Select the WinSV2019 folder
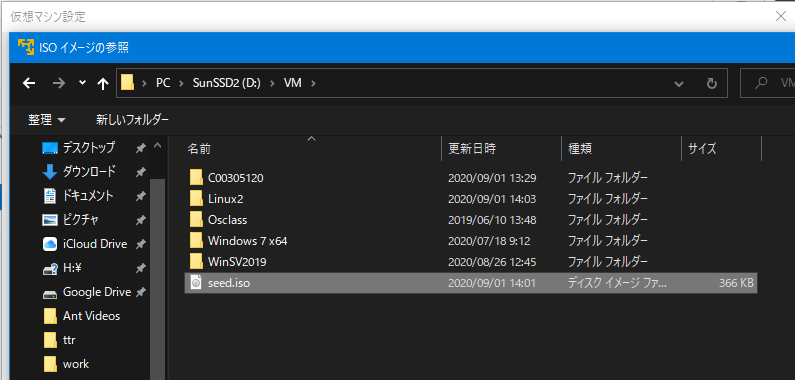795x380 pixels. point(471,262)
